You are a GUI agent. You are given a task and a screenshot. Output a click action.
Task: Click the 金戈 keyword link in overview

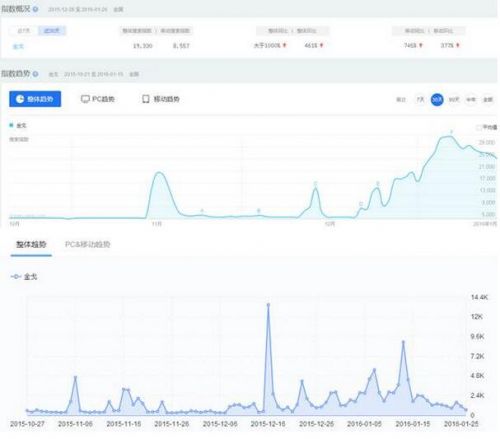[18, 46]
